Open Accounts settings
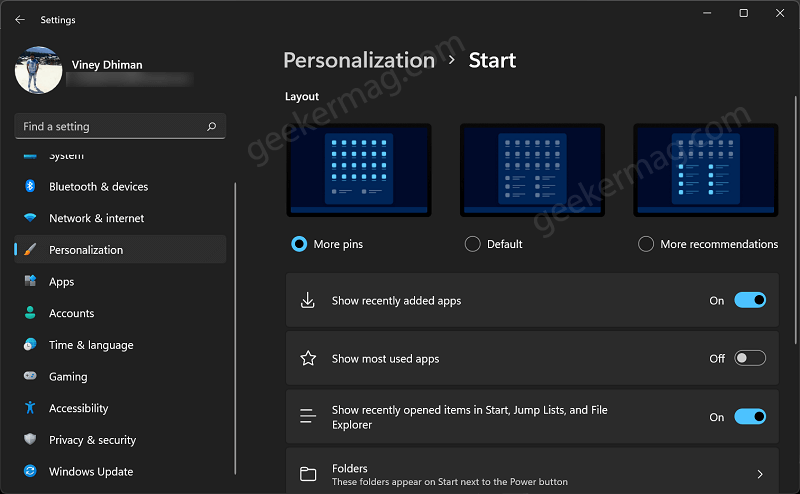This screenshot has height=494, width=800. (x=120, y=313)
